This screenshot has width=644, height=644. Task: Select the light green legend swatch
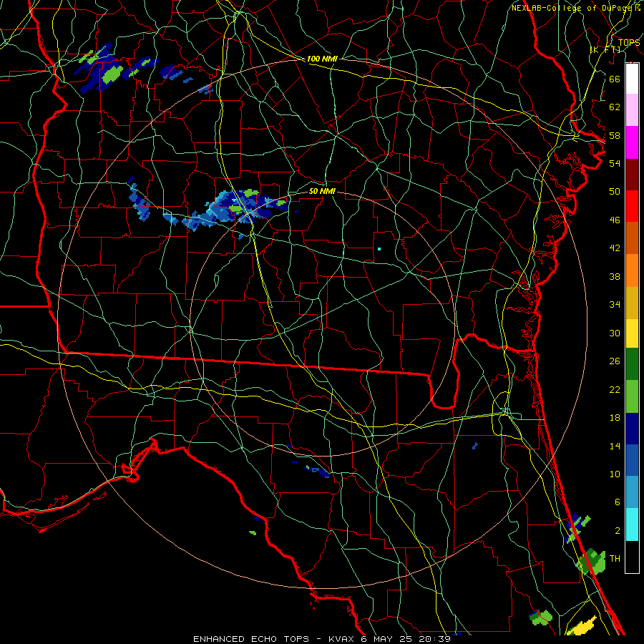pyautogui.click(x=632, y=396)
